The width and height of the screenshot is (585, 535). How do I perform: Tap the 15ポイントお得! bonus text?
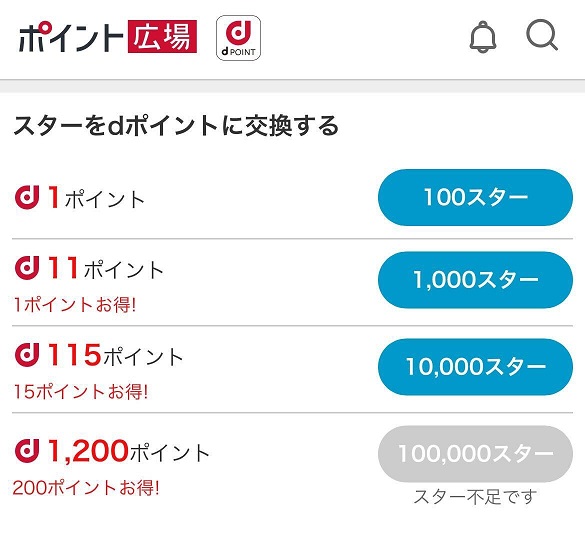coord(81,392)
